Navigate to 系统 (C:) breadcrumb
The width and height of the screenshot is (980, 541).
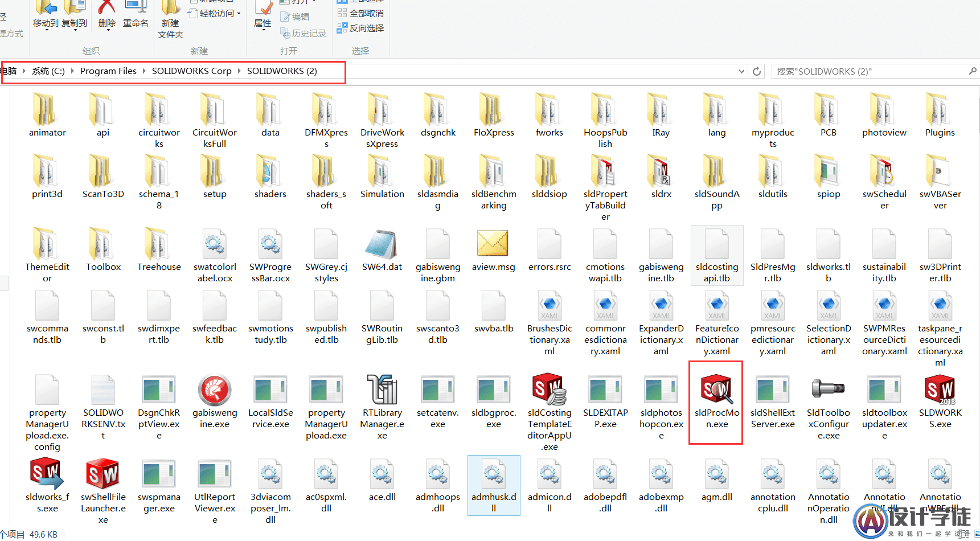click(x=48, y=71)
